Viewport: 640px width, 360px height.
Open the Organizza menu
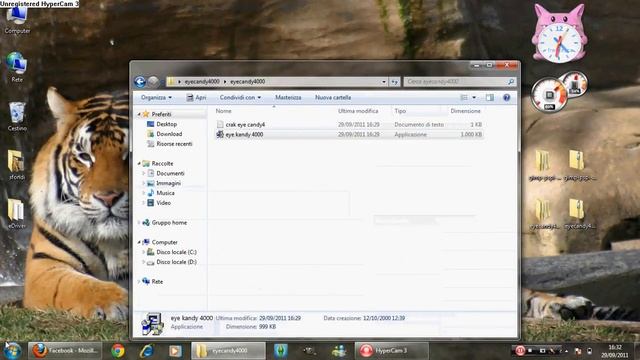(156, 98)
